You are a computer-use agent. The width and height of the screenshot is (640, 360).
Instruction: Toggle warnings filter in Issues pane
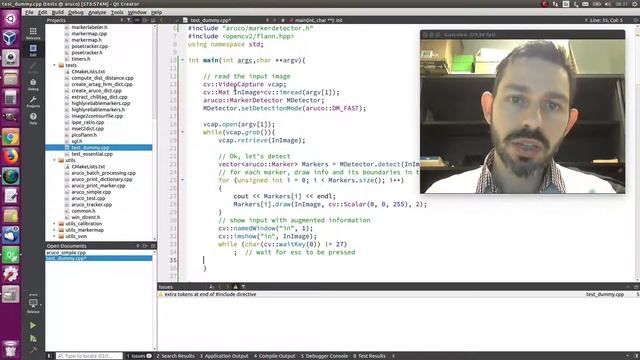coord(236,287)
